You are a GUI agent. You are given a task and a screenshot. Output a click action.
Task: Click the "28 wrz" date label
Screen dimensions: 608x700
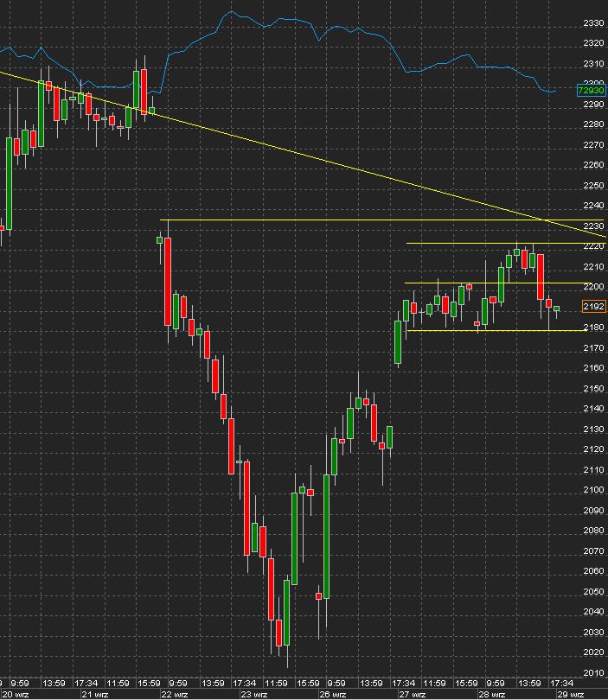pyautogui.click(x=493, y=694)
